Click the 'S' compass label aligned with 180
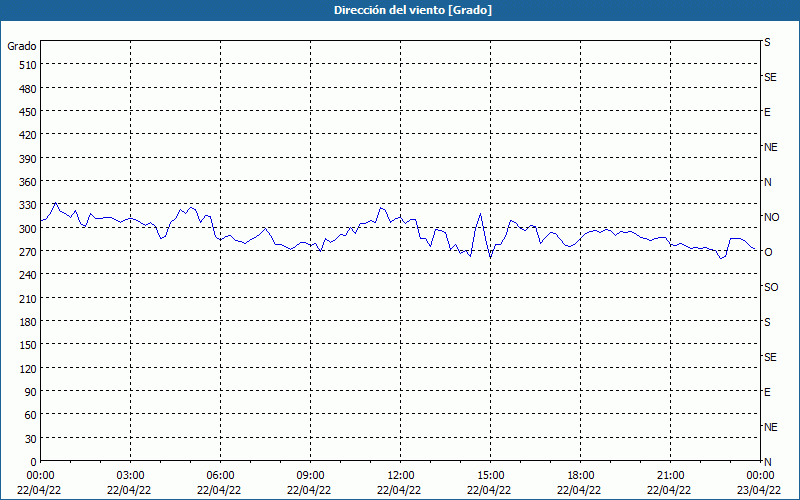 (x=767, y=322)
